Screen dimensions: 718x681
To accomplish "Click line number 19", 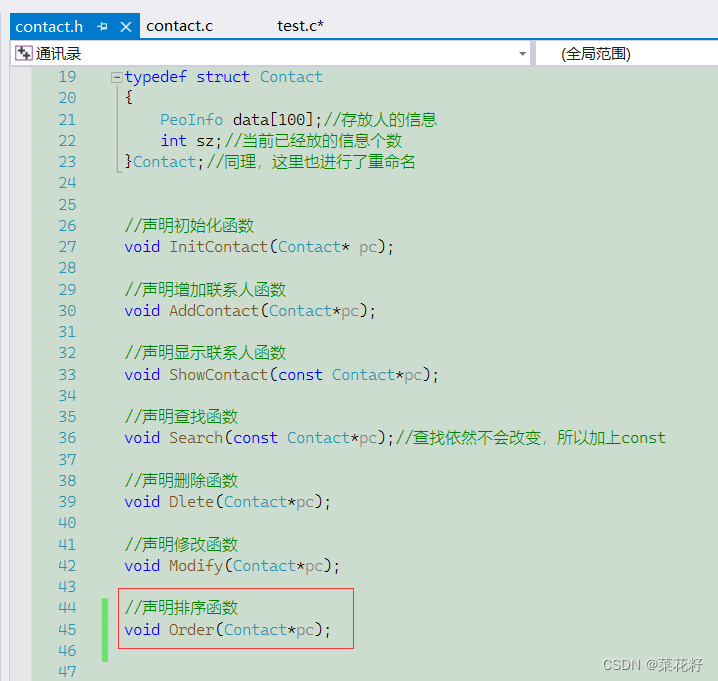I will pos(67,76).
